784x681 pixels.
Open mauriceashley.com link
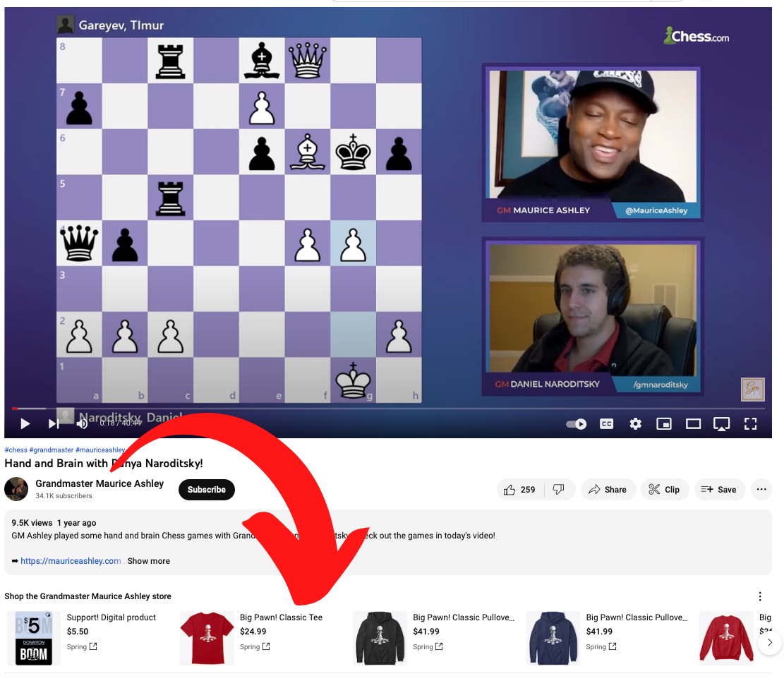pos(71,561)
